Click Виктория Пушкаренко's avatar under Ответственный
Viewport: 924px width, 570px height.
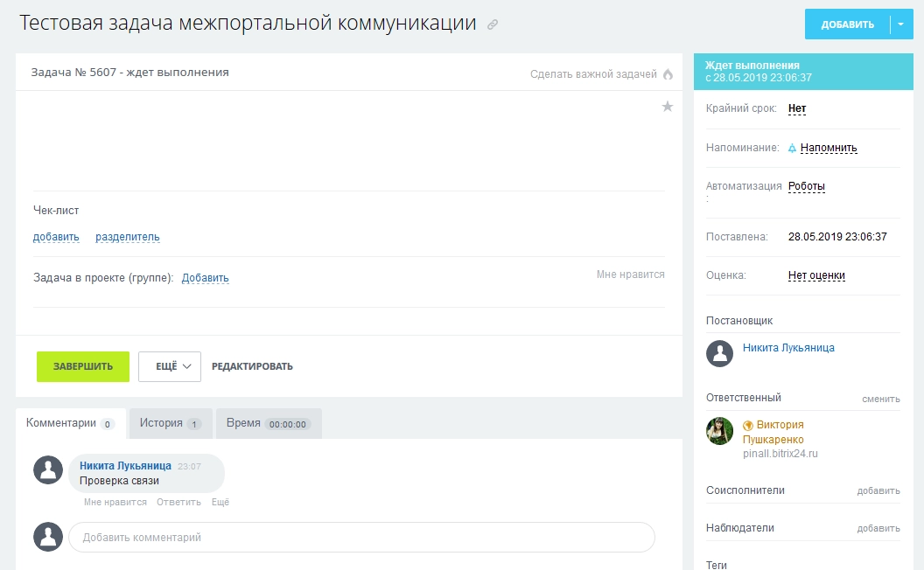[719, 432]
